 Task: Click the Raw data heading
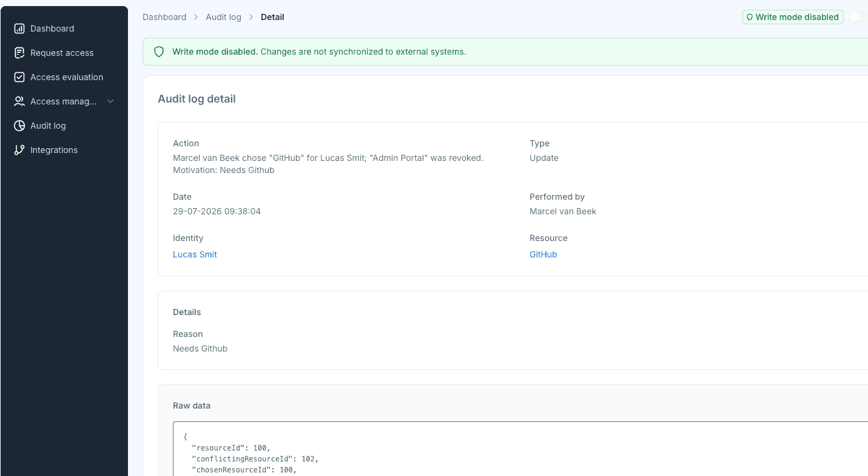tap(192, 406)
